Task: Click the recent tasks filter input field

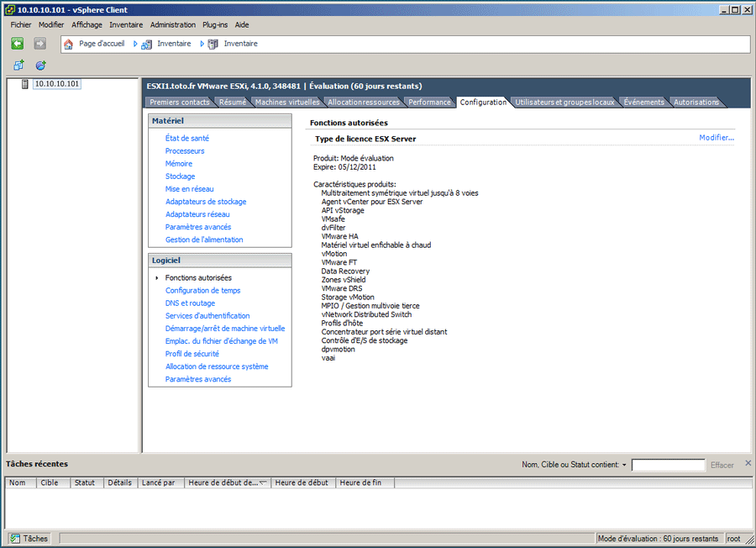Action: (x=668, y=465)
